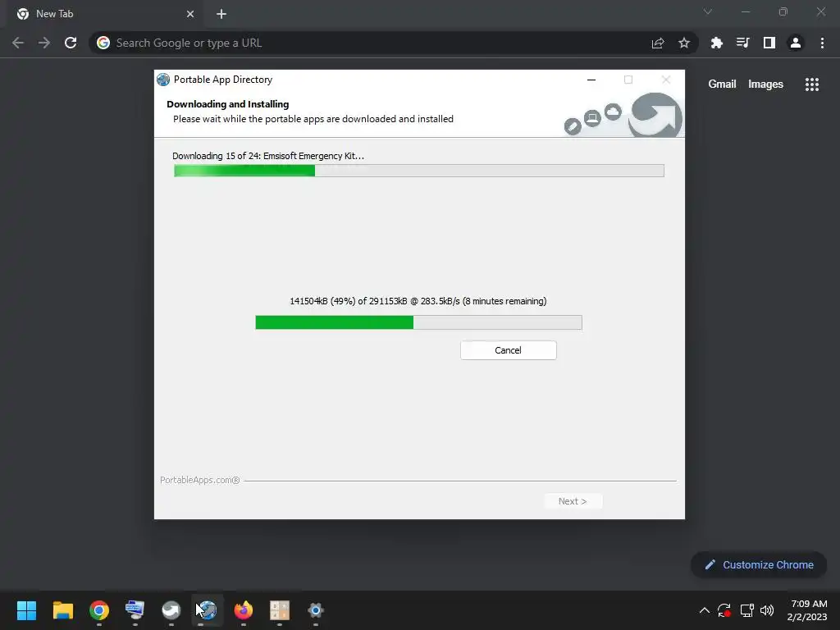Open network status tray icon
Image resolution: width=840 pixels, height=630 pixels.
pos(746,610)
